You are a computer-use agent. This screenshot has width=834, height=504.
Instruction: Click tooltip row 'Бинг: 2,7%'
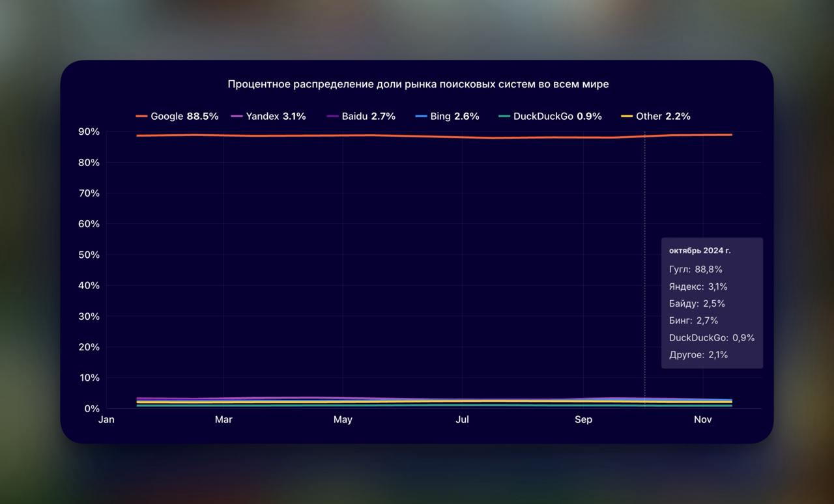click(x=694, y=320)
